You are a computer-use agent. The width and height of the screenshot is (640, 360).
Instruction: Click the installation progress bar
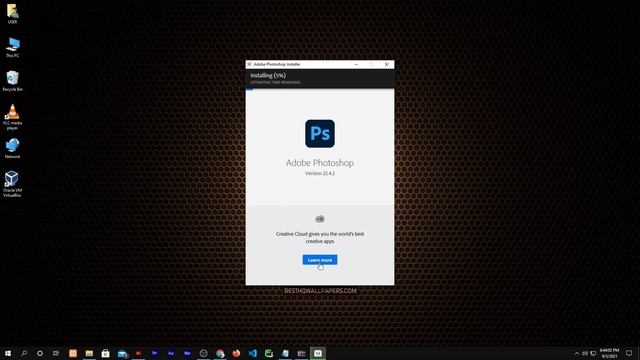coord(320,89)
